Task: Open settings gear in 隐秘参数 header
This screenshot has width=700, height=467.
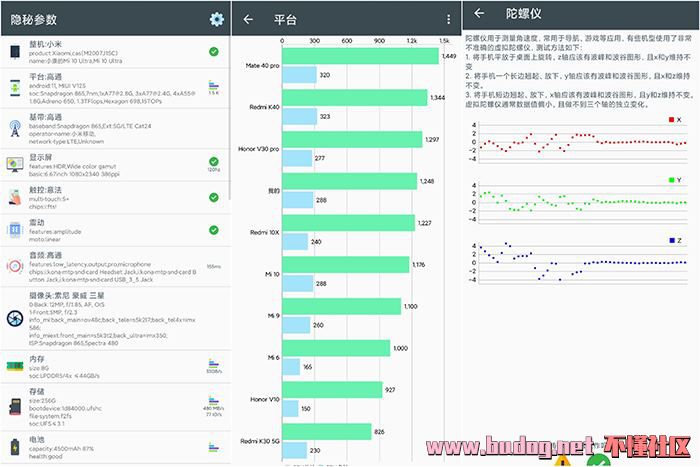Action: click(x=217, y=19)
